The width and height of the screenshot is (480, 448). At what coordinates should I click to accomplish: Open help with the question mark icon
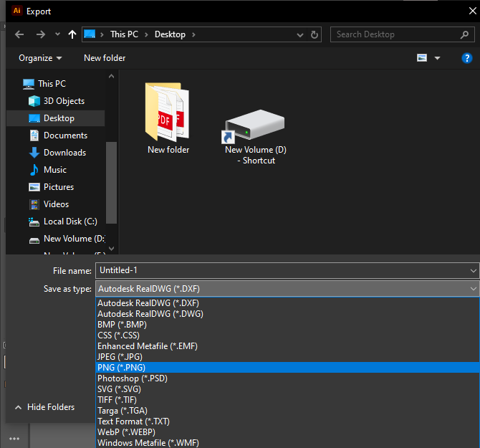pyautogui.click(x=467, y=58)
